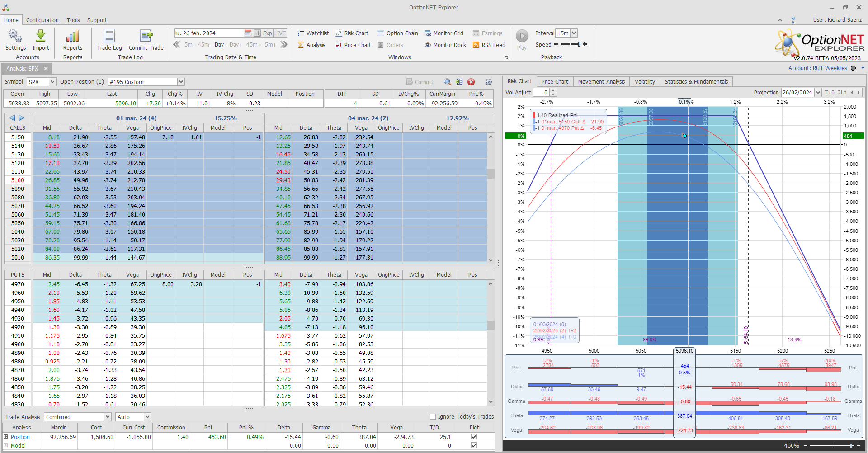Open the Trade Analysis Combined dropdown
The image size is (868, 453).
click(108, 417)
